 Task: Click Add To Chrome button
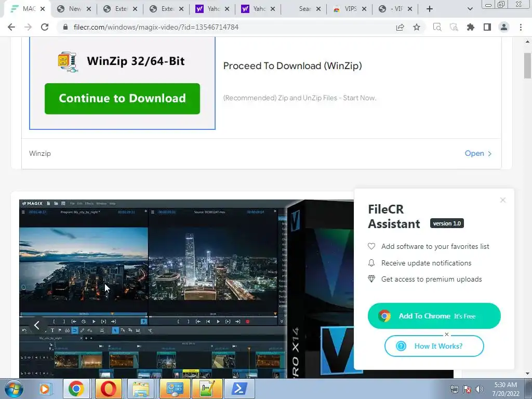coord(434,316)
